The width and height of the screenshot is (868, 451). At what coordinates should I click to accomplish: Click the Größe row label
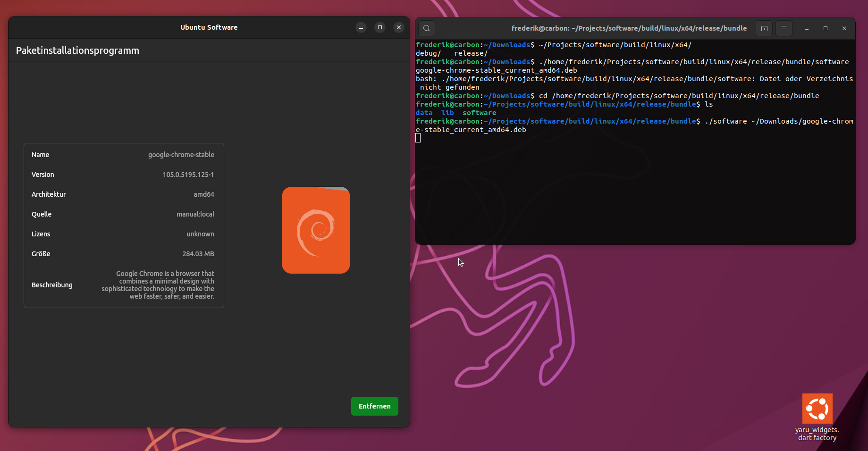(x=41, y=254)
